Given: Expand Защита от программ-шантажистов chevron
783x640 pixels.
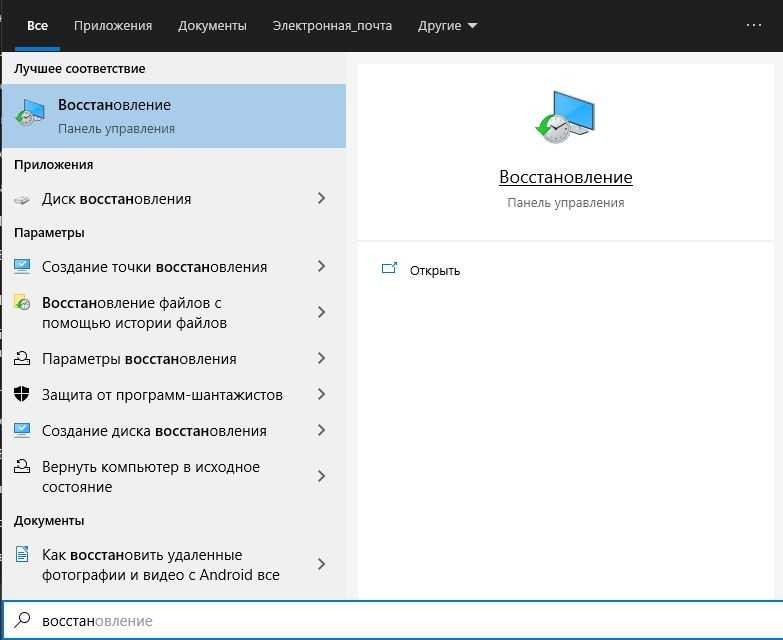Looking at the screenshot, I should (322, 394).
